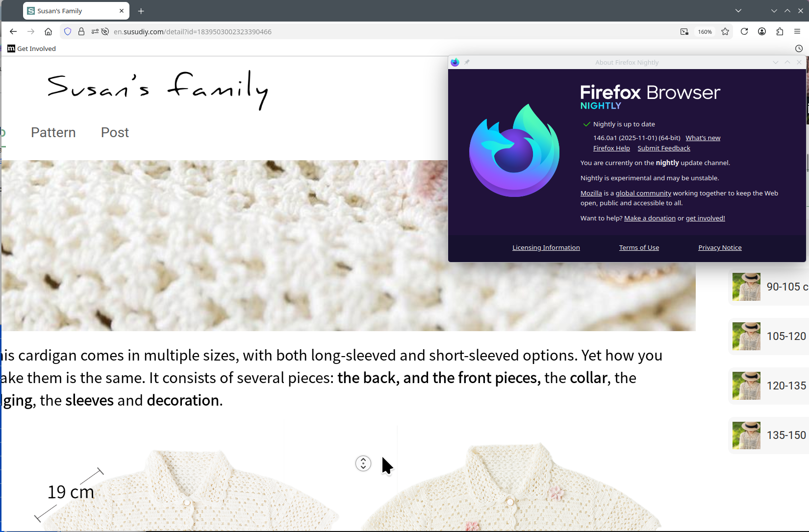Open the Privacy Notice link
809x532 pixels.
pyautogui.click(x=720, y=248)
